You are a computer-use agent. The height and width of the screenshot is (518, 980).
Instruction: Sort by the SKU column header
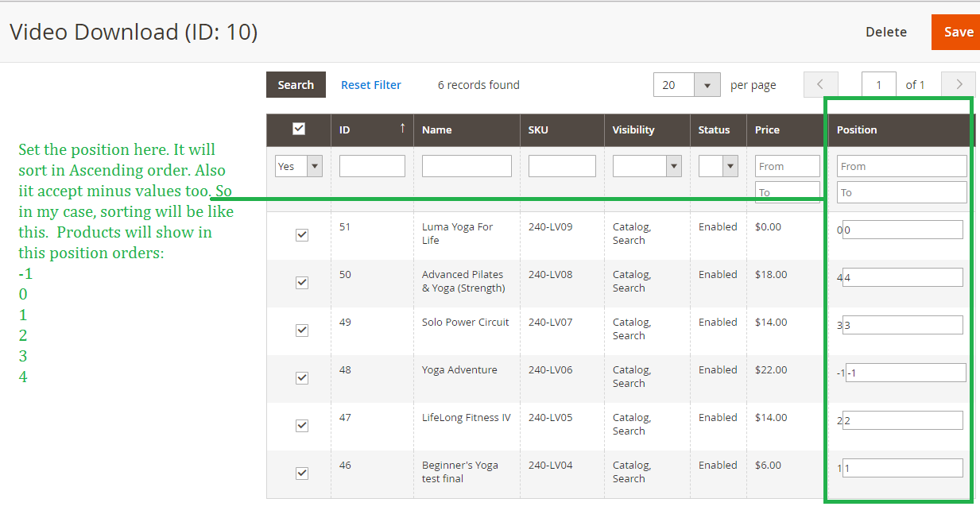(x=538, y=129)
